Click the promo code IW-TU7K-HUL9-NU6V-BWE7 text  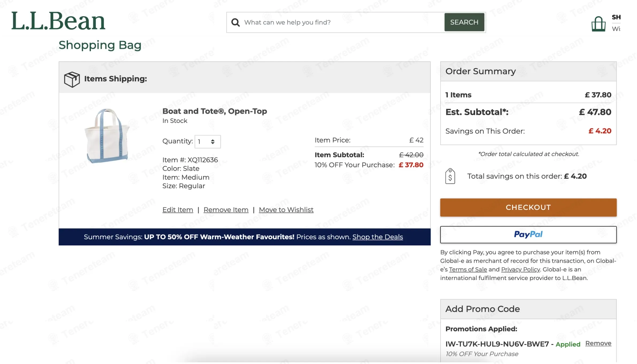click(x=497, y=344)
